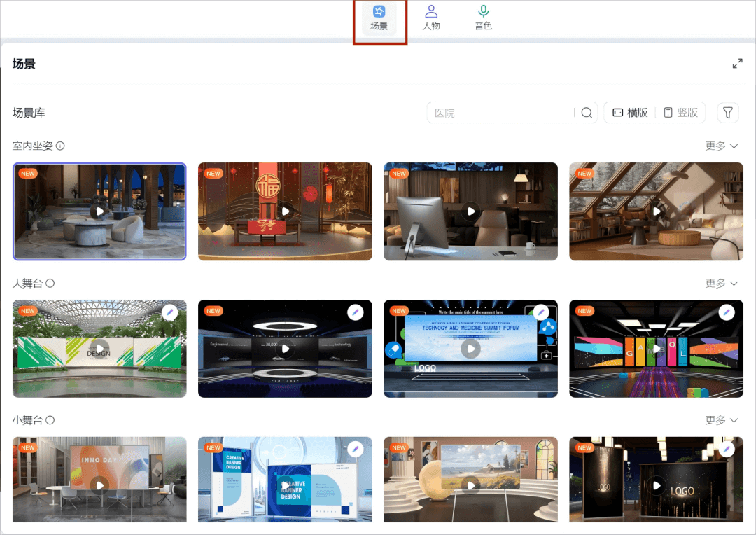The width and height of the screenshot is (756, 535).
Task: Open the filter funnel icon
Action: pyautogui.click(x=728, y=113)
